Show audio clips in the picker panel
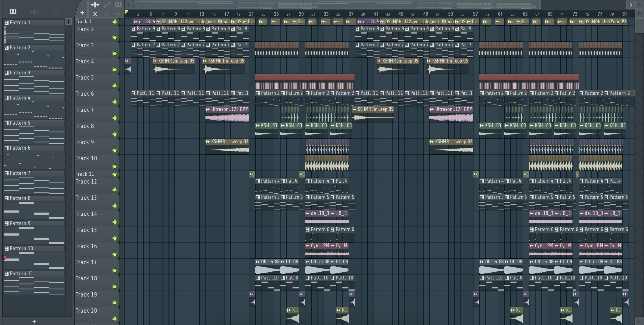644x325 pixels. coord(34,11)
